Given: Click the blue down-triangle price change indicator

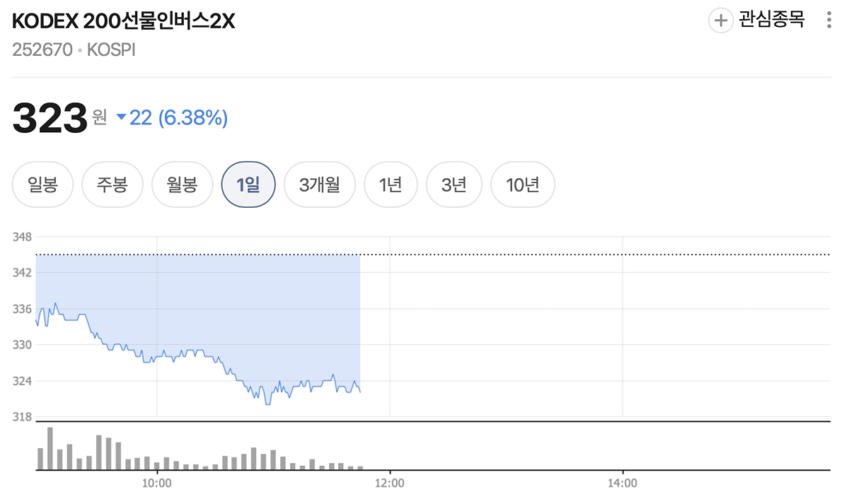Looking at the screenshot, I should point(121,117).
